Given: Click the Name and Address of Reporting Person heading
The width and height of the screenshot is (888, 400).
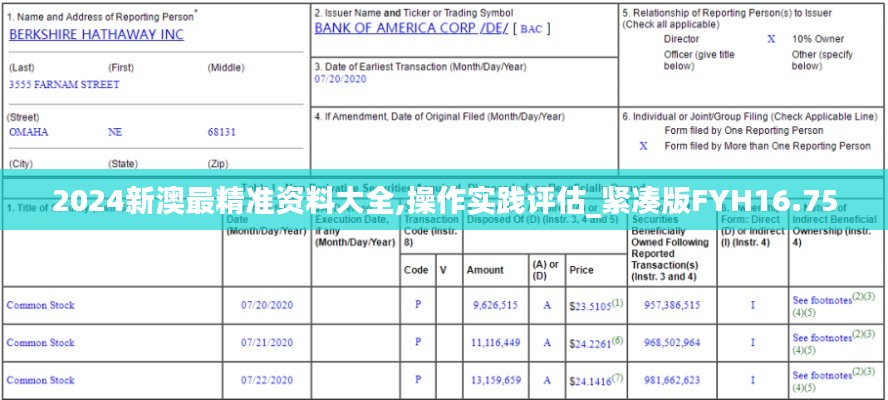Looking at the screenshot, I should (x=101, y=16).
